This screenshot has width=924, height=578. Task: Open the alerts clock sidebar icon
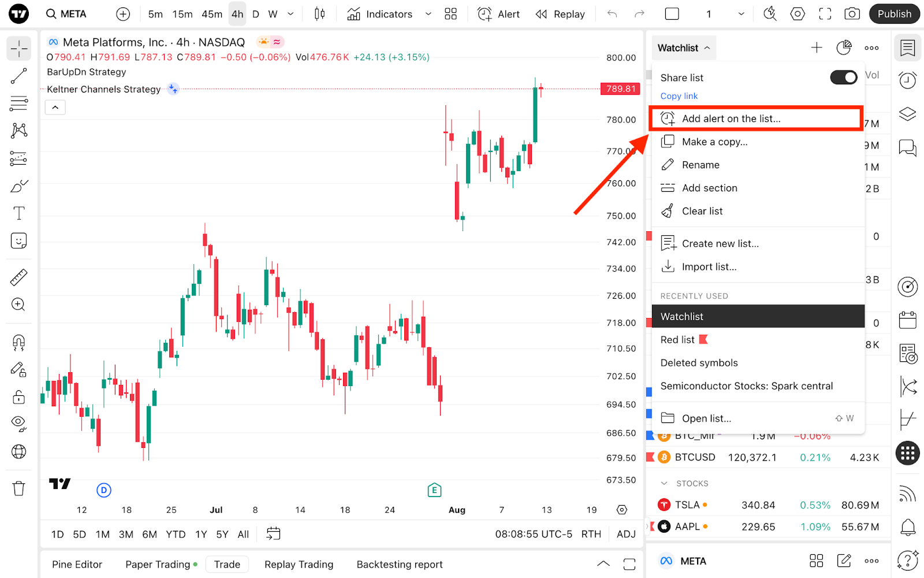(x=908, y=80)
